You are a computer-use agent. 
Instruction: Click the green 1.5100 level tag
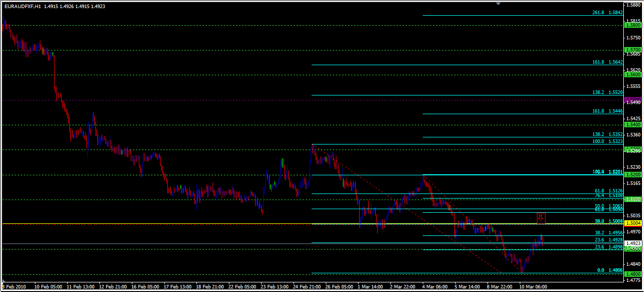coord(633,200)
